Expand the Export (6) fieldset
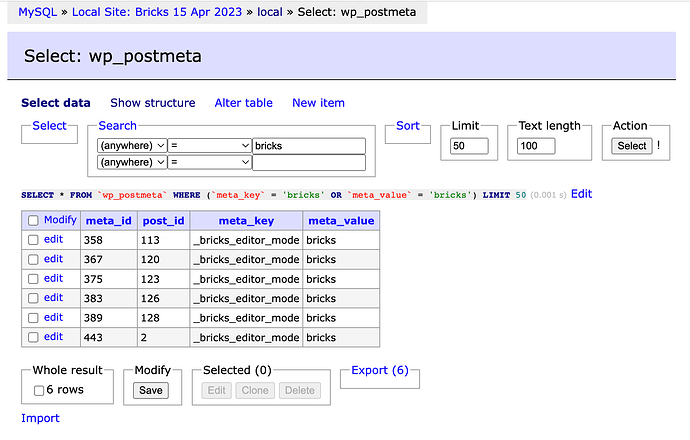Image resolution: width=690 pixels, height=440 pixels. pyautogui.click(x=380, y=370)
